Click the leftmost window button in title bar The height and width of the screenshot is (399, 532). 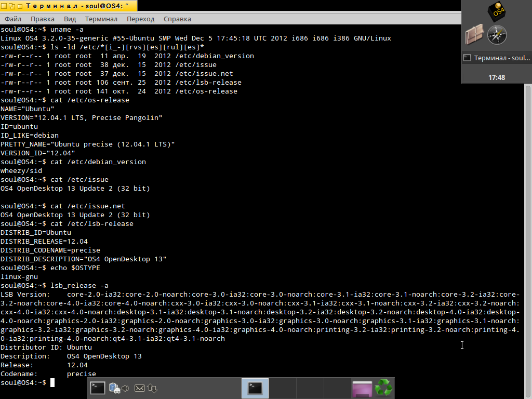pos(4,6)
